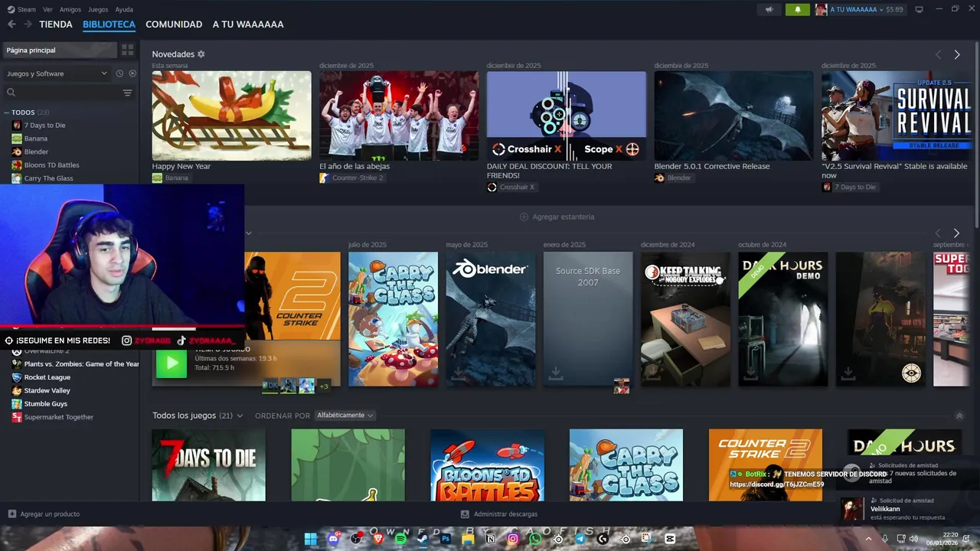980x551 pixels.
Task: Open the Windows Start menu
Action: 310,539
